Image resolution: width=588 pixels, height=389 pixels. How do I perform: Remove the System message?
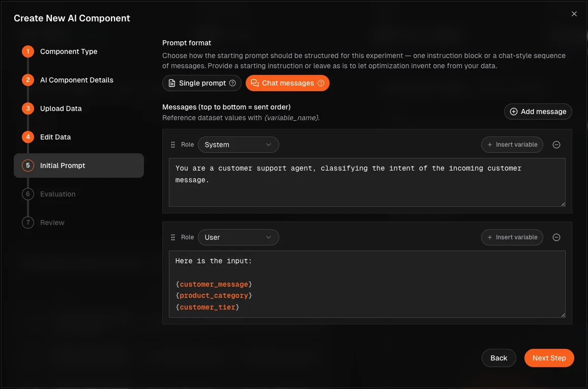[556, 145]
